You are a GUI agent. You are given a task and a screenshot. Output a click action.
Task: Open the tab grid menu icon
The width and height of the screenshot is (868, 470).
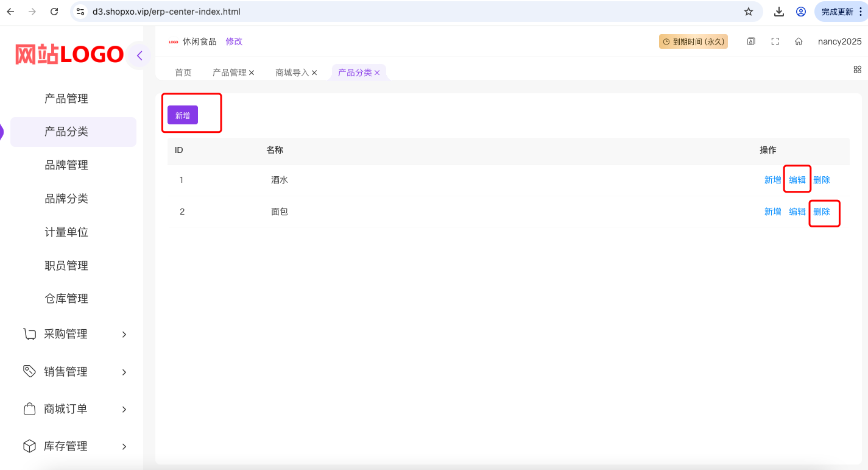[x=858, y=69]
